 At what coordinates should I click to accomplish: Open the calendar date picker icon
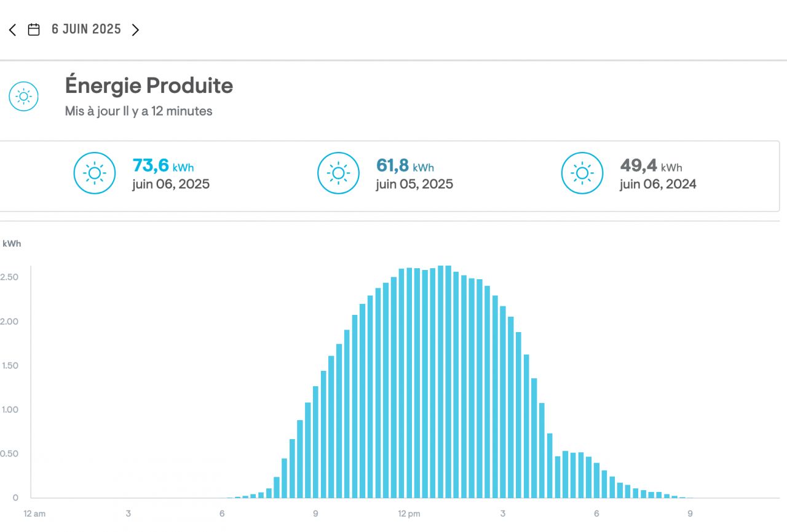tap(34, 30)
